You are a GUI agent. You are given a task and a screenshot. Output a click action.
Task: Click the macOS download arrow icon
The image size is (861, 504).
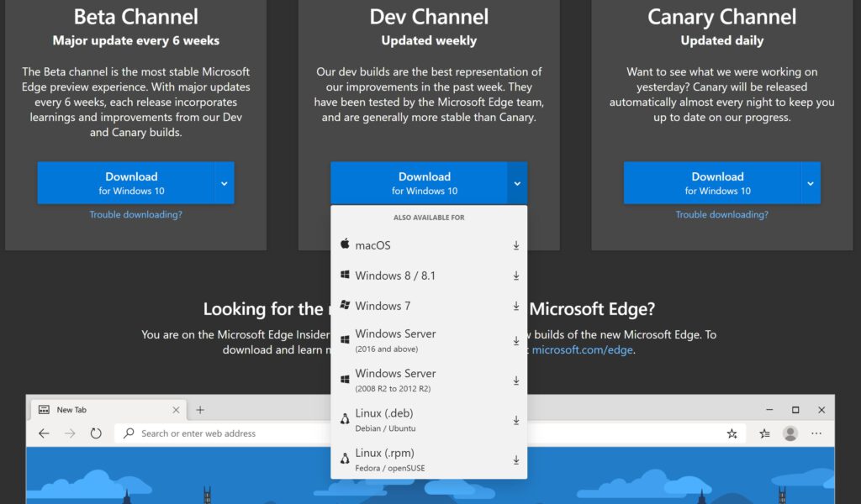(516, 245)
